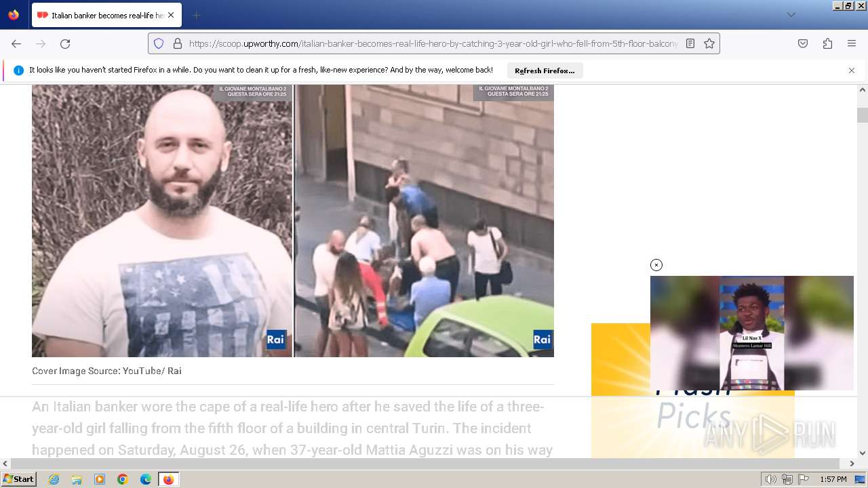Click the Lil Nas X video thumbnail

click(752, 333)
